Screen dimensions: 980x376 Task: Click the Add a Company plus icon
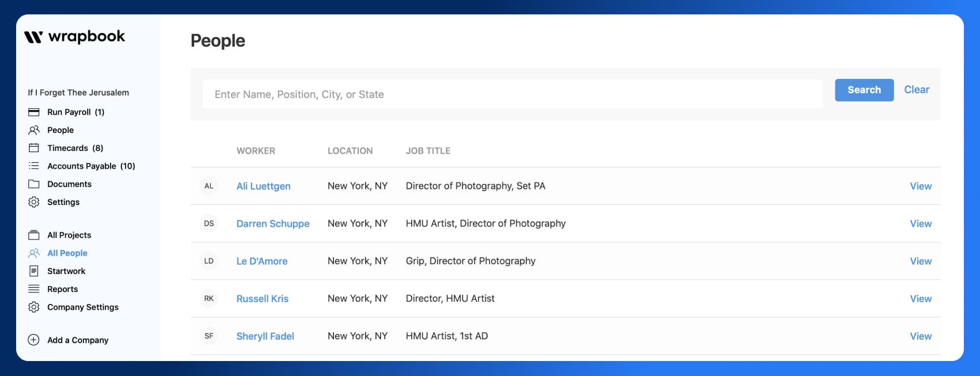[34, 340]
